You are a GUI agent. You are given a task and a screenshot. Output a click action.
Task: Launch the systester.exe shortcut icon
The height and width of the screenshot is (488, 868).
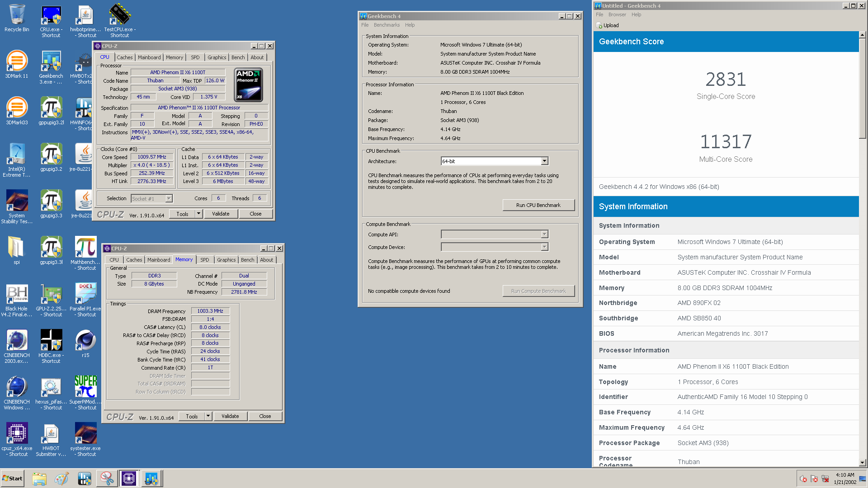pos(85,440)
